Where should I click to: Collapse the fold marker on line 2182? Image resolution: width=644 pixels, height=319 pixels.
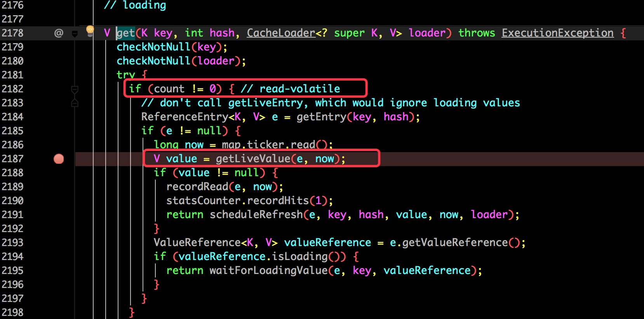[x=75, y=90]
